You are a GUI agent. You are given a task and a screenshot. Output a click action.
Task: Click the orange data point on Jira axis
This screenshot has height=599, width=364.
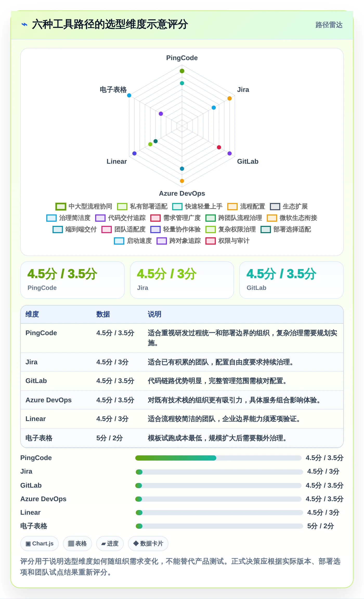click(x=230, y=98)
